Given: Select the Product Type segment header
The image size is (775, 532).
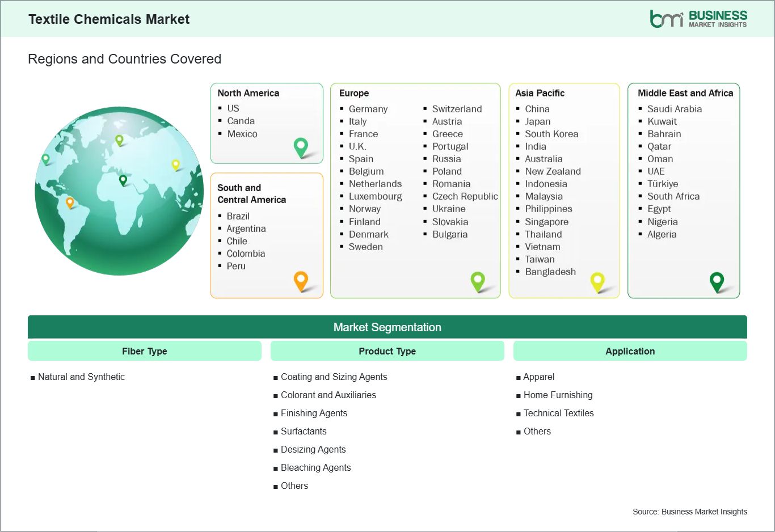Looking at the screenshot, I should [387, 351].
